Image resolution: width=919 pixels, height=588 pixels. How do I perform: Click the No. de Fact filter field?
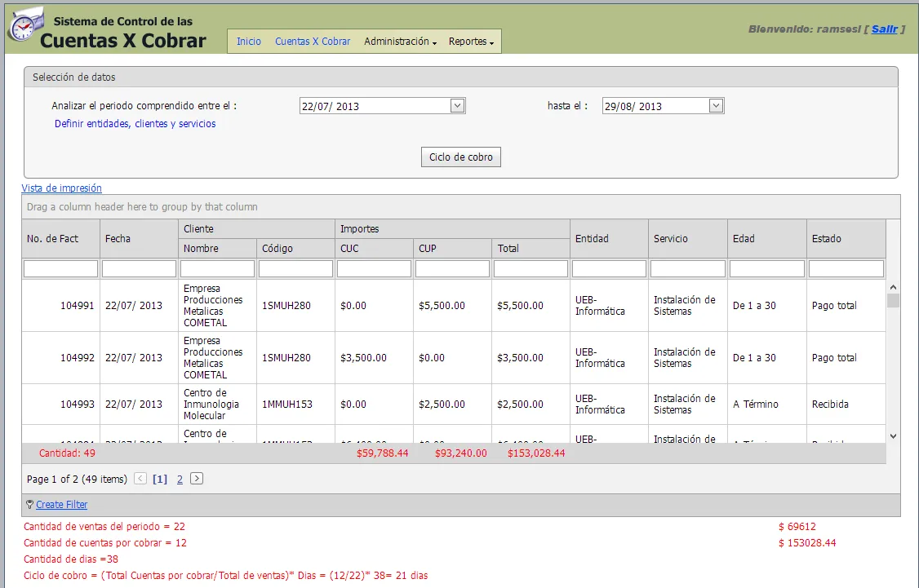click(x=61, y=268)
